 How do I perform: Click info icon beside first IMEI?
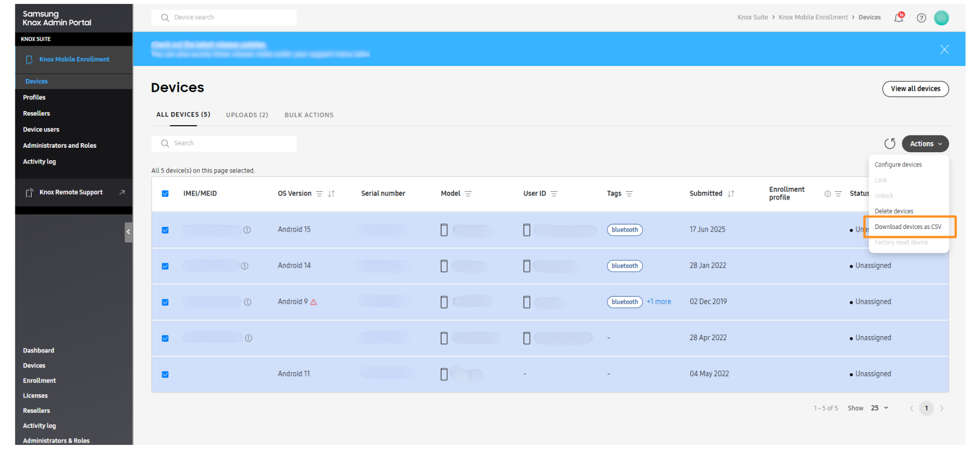click(x=247, y=230)
